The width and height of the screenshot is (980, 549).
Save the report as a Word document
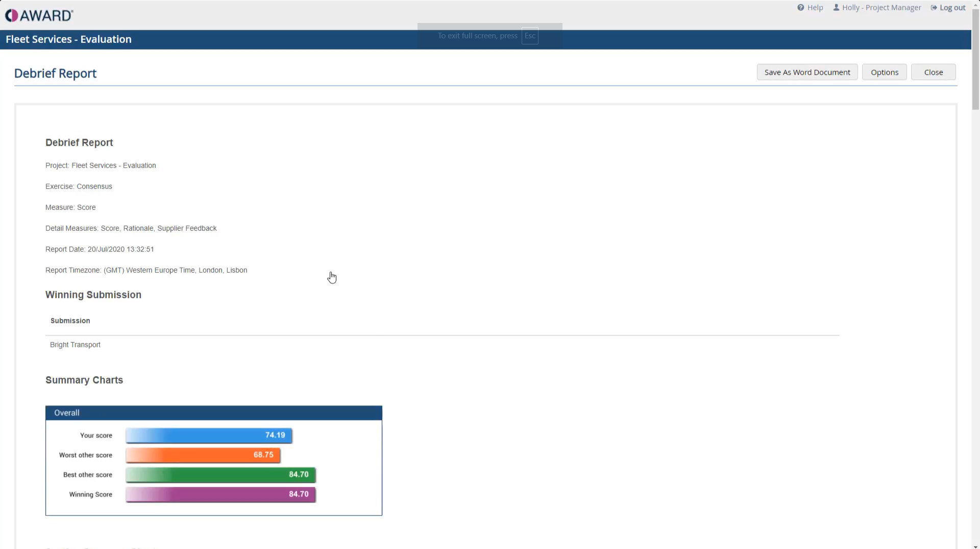(807, 72)
